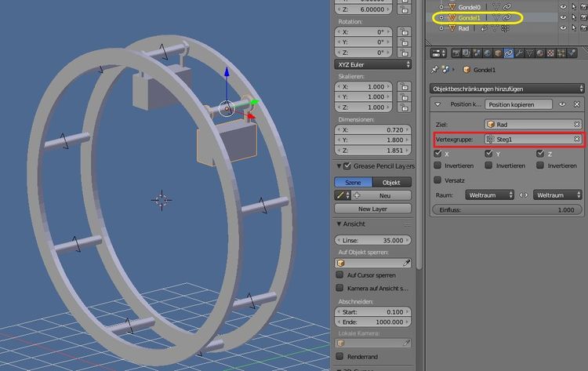Select Rad in the outliner
The width and height of the screenshot is (588, 371).
point(463,28)
